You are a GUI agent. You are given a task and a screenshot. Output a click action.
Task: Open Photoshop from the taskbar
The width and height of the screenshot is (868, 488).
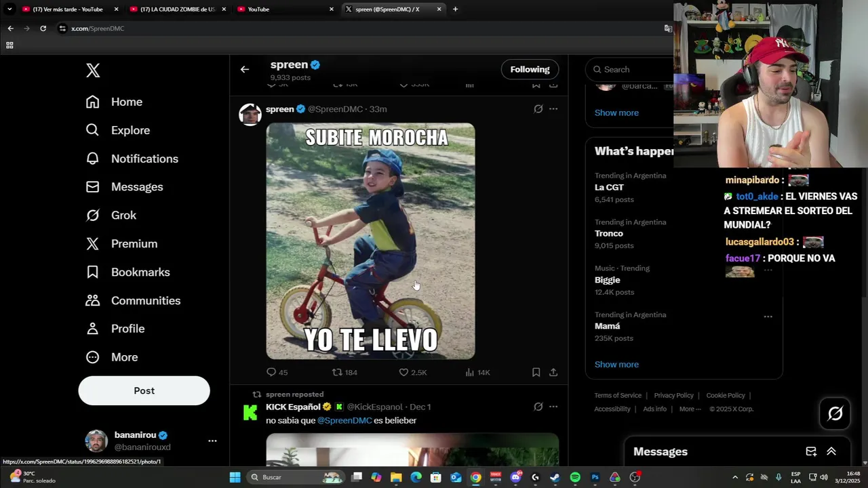click(x=595, y=477)
